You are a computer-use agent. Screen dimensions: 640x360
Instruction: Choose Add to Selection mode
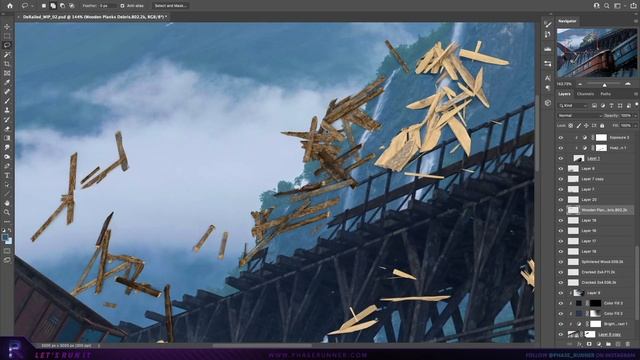coord(53,6)
